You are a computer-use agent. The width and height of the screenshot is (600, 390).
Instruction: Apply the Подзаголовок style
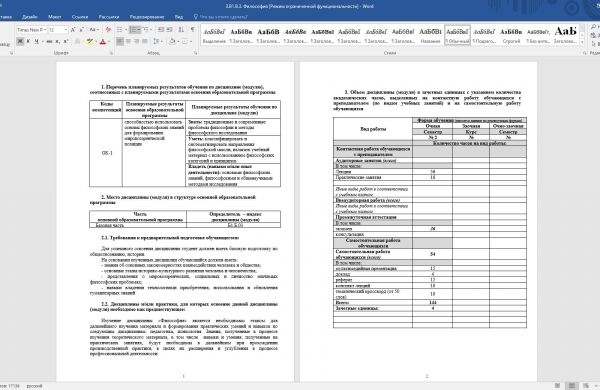pos(484,35)
